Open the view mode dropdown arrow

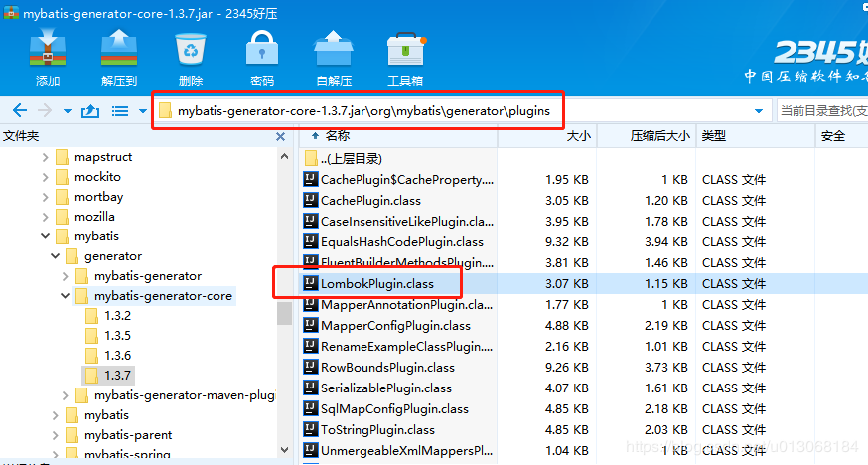pos(143,111)
